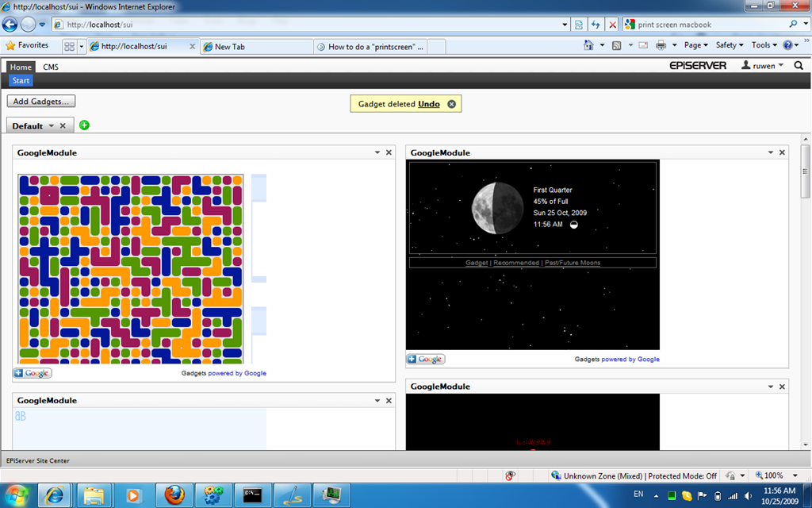Open the CMS menu item
812x508 pixels.
pyautogui.click(x=50, y=67)
